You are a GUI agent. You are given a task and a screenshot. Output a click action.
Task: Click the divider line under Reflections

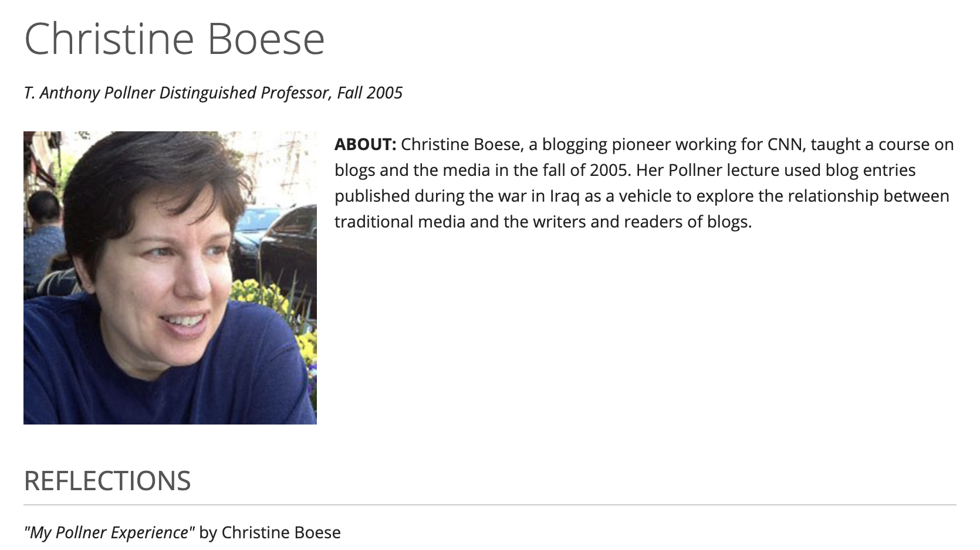(x=490, y=505)
